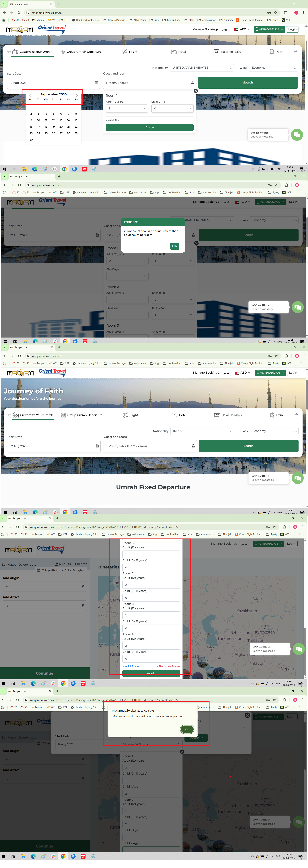
Task: Select day 15 in September 2030 calendar
Action: pos(76,120)
